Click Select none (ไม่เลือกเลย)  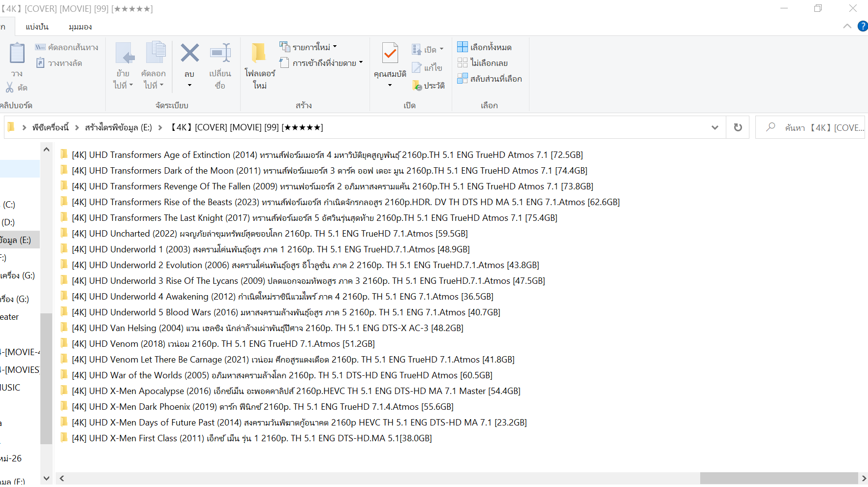(482, 63)
